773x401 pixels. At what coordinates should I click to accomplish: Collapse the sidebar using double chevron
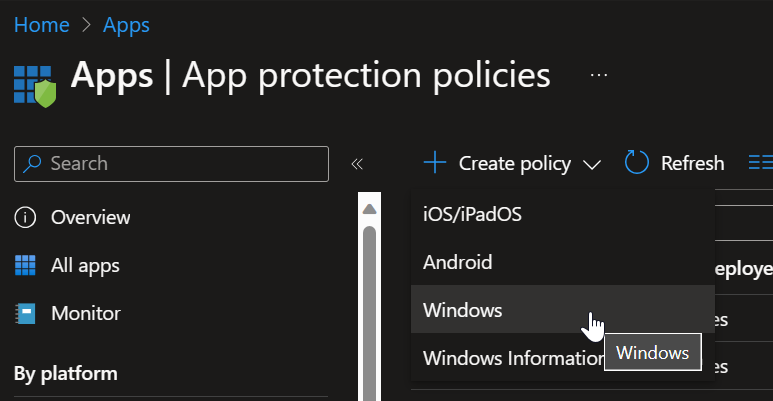(x=357, y=164)
